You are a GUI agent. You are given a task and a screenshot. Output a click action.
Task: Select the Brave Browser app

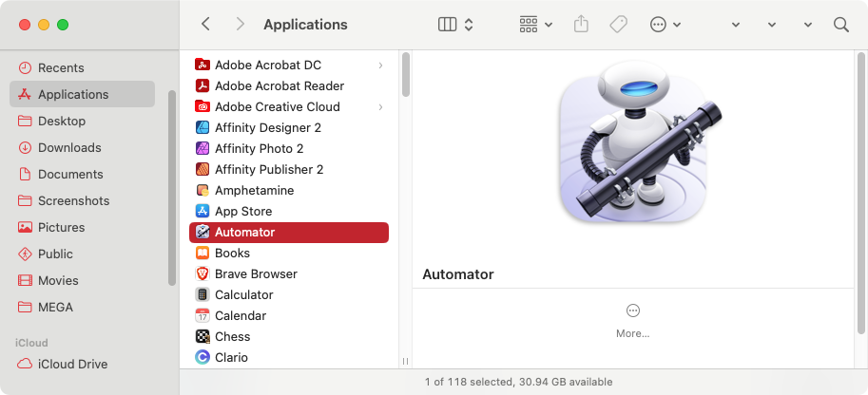pos(289,273)
